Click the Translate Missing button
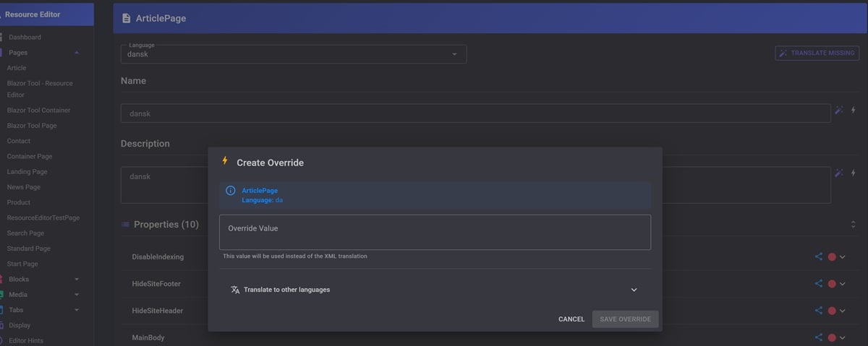Image resolution: width=868 pixels, height=346 pixels. [817, 53]
